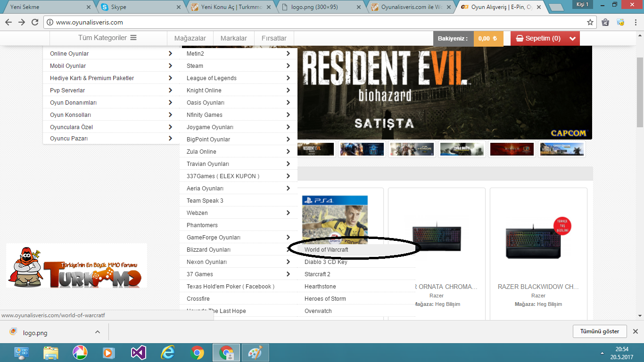
Task: Open the Mağazalar menu item
Action: (190, 38)
